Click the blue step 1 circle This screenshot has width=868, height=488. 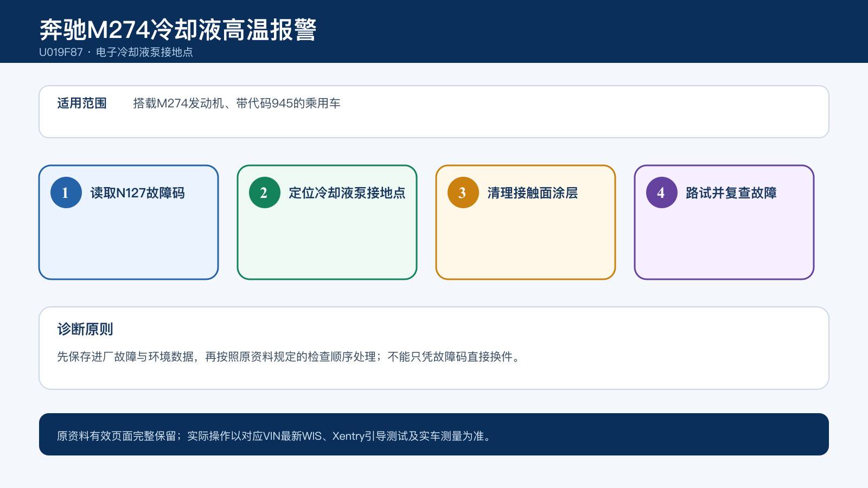click(66, 192)
